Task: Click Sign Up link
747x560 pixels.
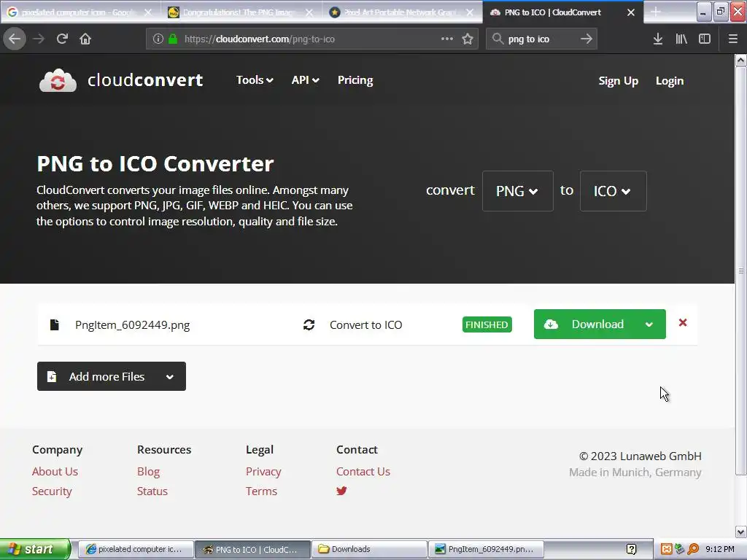Action: (x=618, y=80)
